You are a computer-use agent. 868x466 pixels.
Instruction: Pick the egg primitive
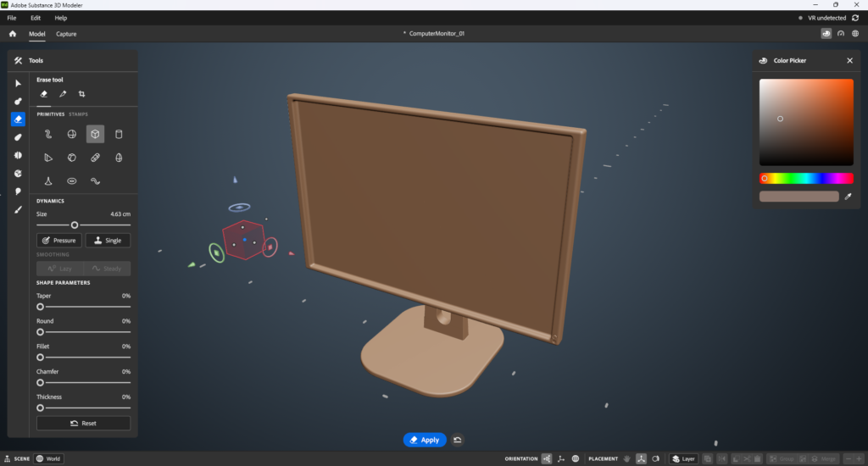tap(119, 158)
